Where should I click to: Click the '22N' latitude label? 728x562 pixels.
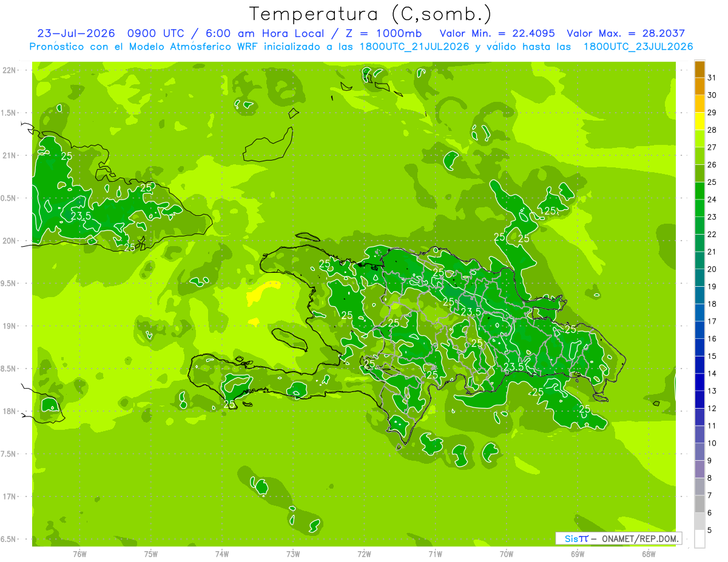[9, 70]
